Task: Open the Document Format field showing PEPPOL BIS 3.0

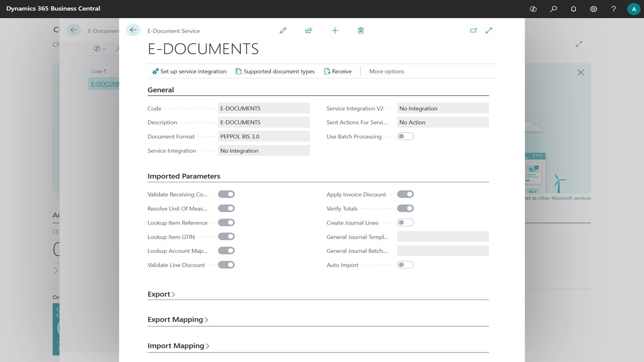Action: pyautogui.click(x=264, y=136)
